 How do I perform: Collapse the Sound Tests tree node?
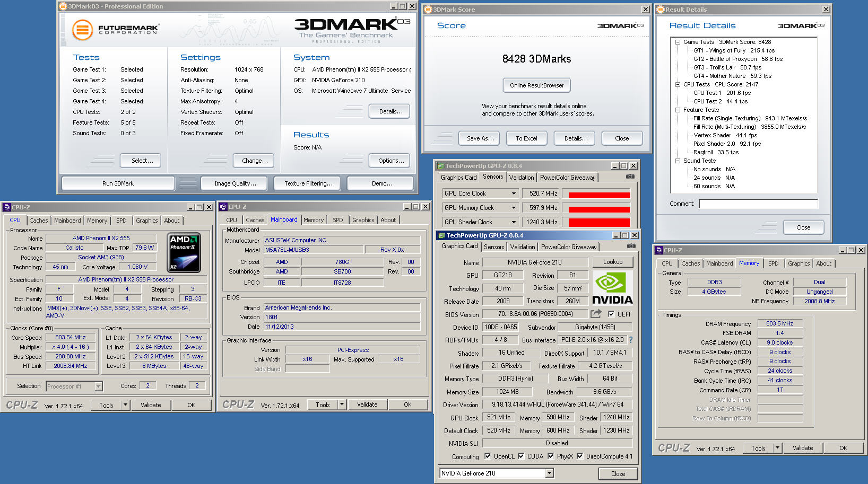[x=678, y=161]
